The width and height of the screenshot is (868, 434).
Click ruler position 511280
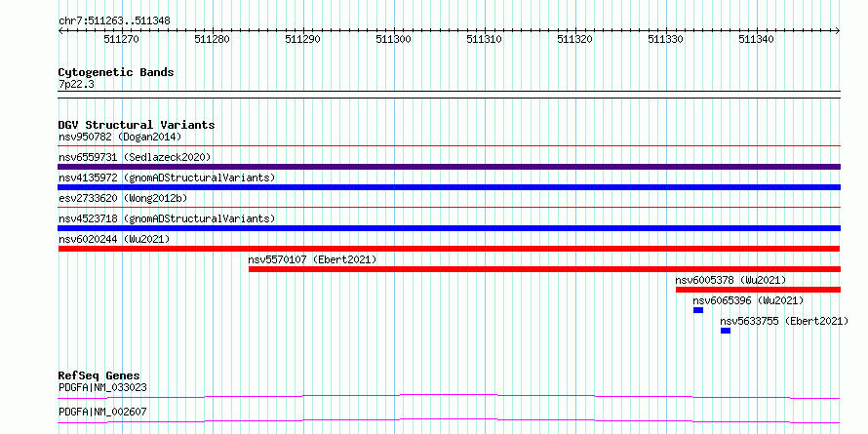(213, 39)
